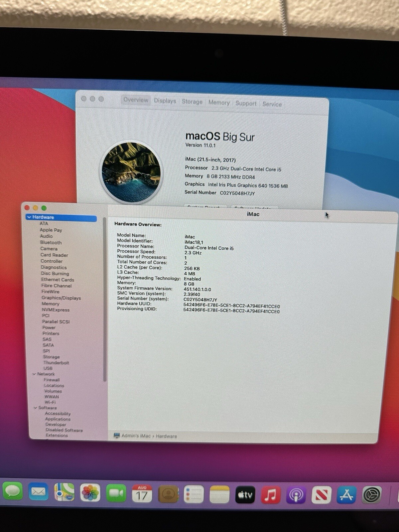Viewport: 399px width, 532px height.
Task: Select USB in the sidebar
Action: coord(48,368)
